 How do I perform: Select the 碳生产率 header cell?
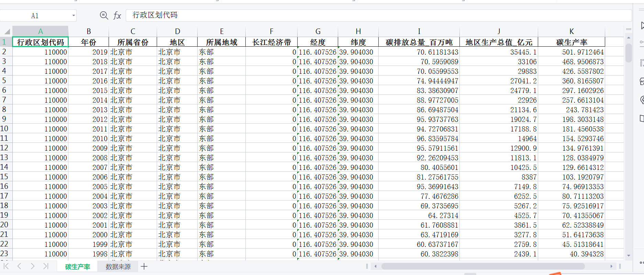(571, 42)
